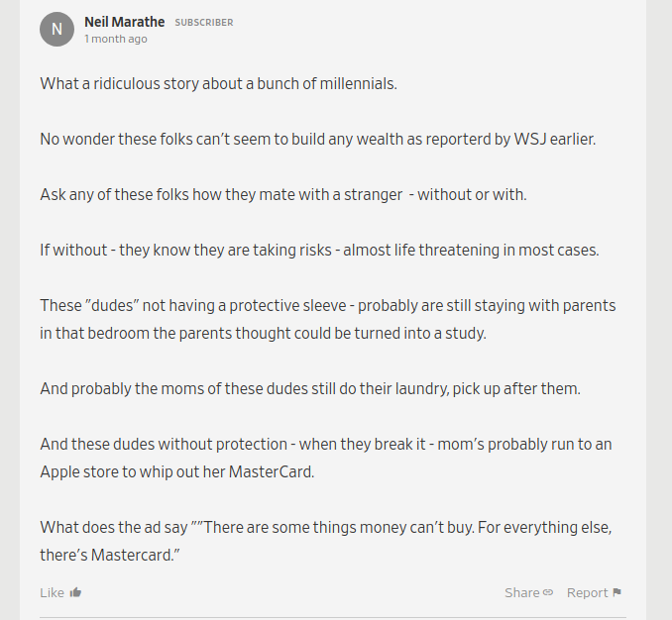This screenshot has height=620, width=672.
Task: Click the 'What a ridiculous story' sentence
Action: [x=219, y=84]
